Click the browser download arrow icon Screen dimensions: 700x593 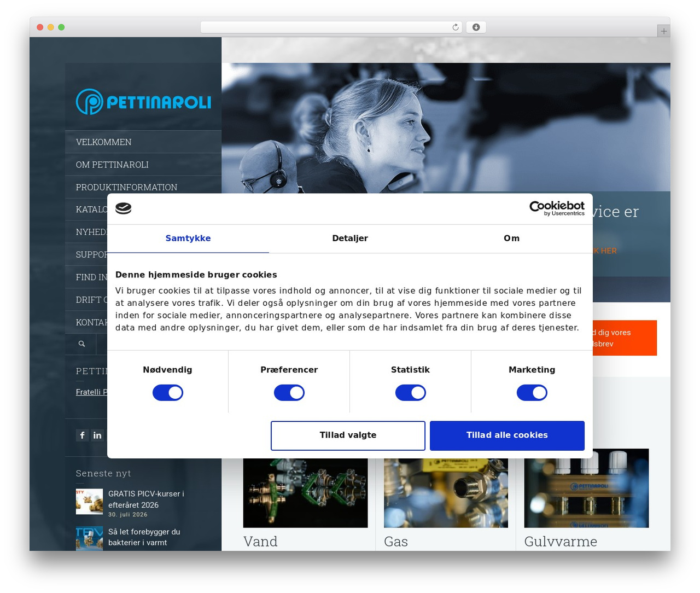tap(476, 27)
